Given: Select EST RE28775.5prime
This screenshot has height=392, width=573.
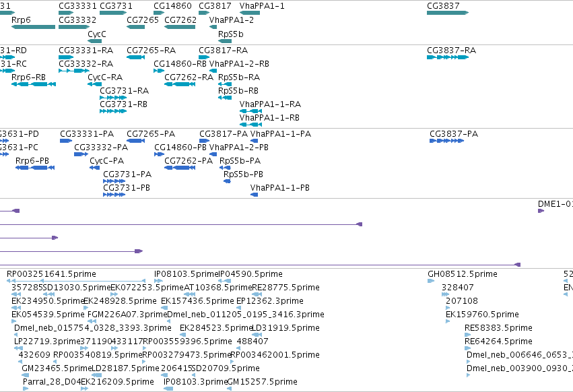Looking at the screenshot, I should tap(257, 294).
